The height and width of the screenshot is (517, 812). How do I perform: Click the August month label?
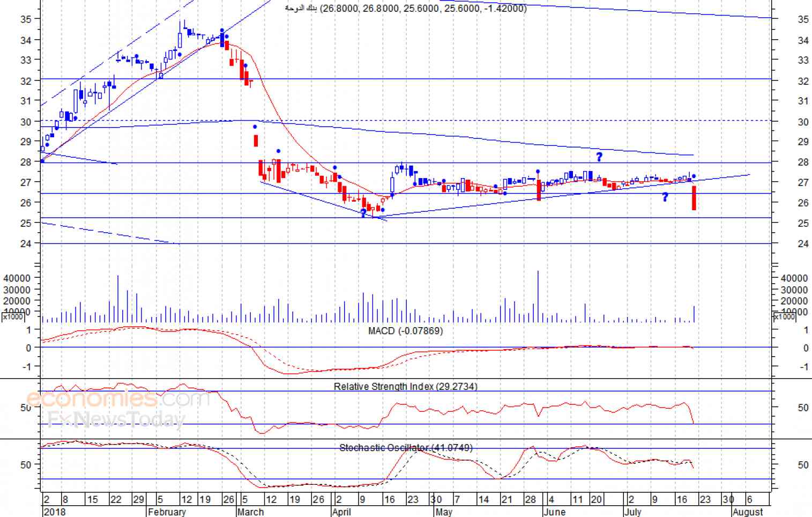point(748,512)
